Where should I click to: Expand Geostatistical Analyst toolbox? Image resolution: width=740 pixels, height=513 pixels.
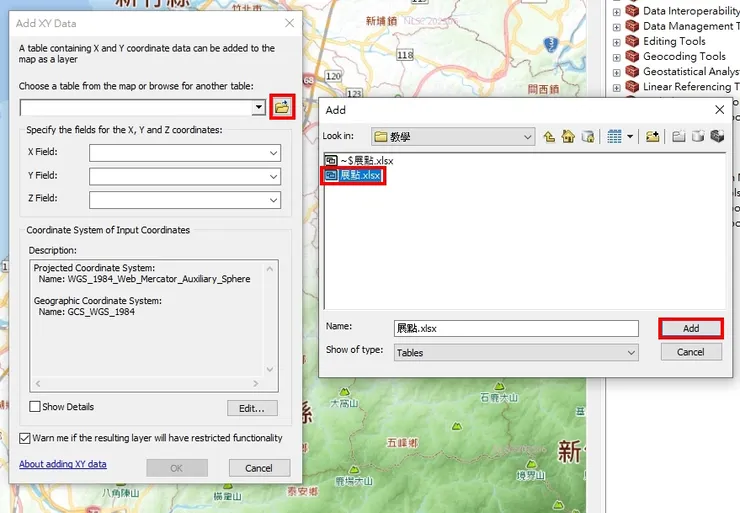click(x=616, y=72)
